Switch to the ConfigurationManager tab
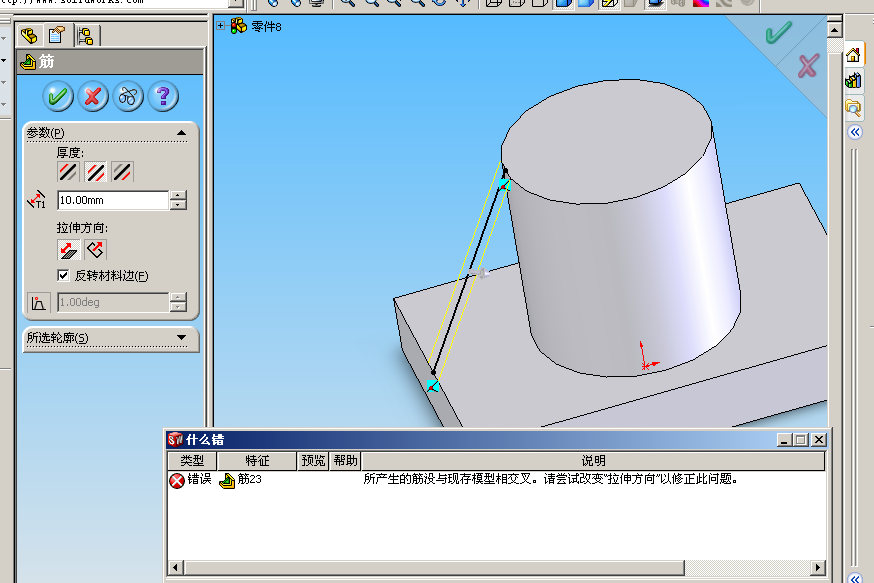This screenshot has height=583, width=874. pos(85,36)
